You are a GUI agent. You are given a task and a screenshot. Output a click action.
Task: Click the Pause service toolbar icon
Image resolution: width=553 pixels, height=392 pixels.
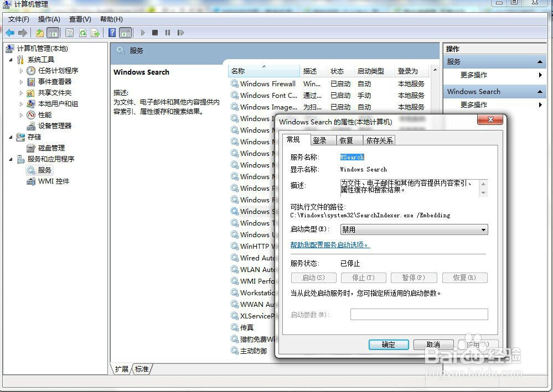click(x=168, y=33)
